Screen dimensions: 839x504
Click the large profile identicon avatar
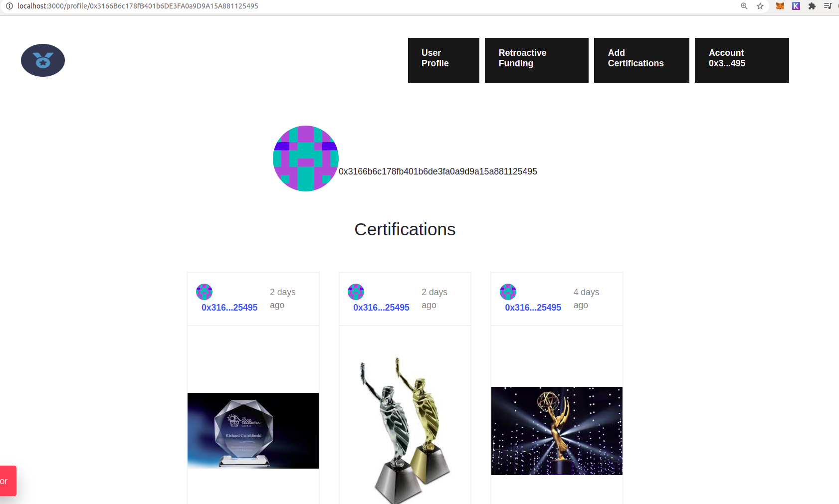point(306,159)
